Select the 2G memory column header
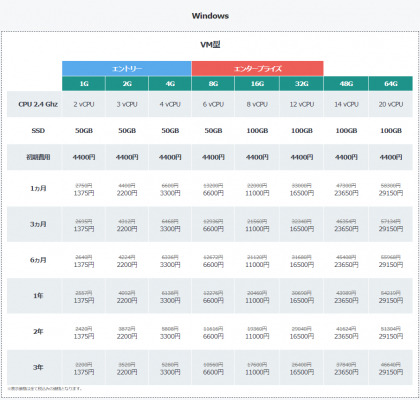Viewport: 420px width, 400px height. pyautogui.click(x=127, y=84)
